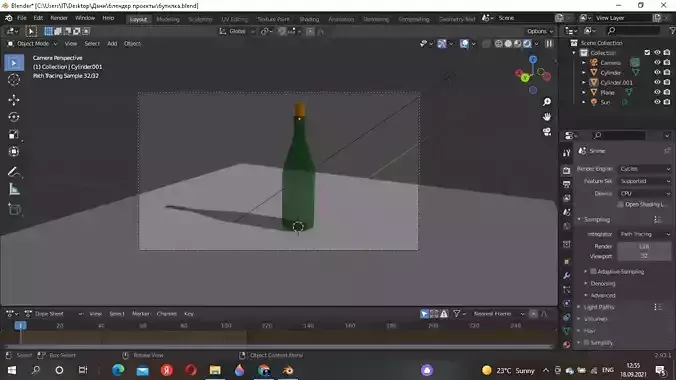Switch to the Shading workspace tab
This screenshot has width=676, height=380.
(309, 19)
